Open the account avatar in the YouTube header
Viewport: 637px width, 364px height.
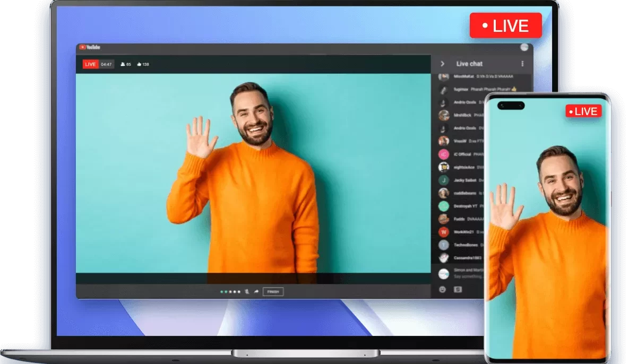(524, 47)
